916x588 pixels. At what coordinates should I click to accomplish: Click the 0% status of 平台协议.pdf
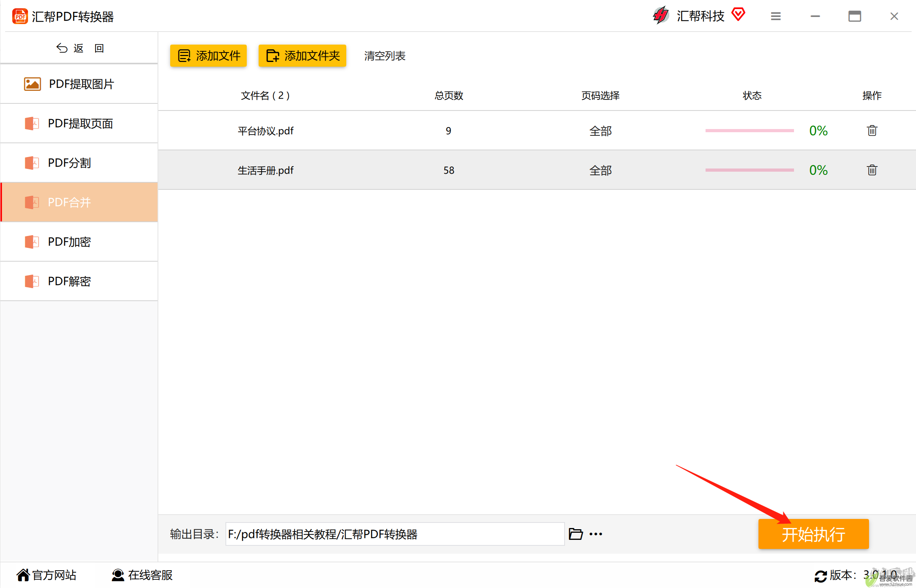point(818,131)
